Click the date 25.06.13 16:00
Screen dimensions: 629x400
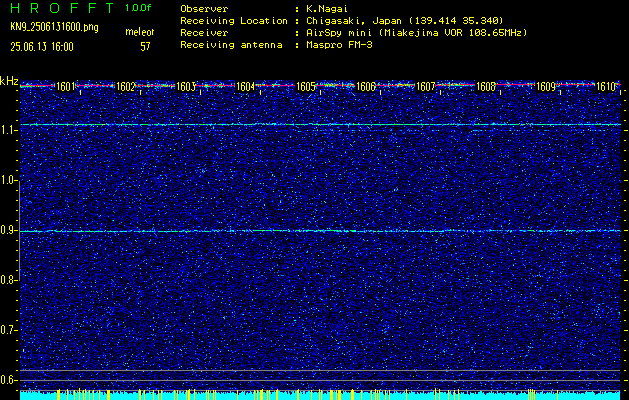click(x=42, y=47)
